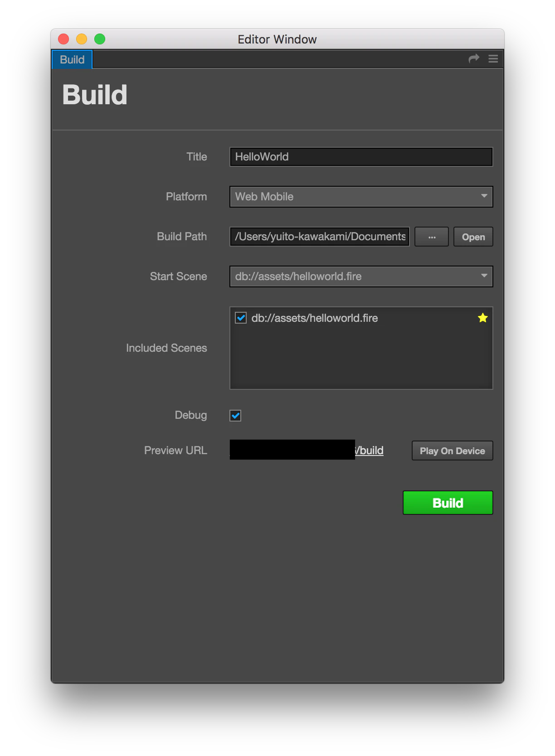Screen dimensions: 555x756
Task: Switch to the Build tab
Action: click(72, 60)
